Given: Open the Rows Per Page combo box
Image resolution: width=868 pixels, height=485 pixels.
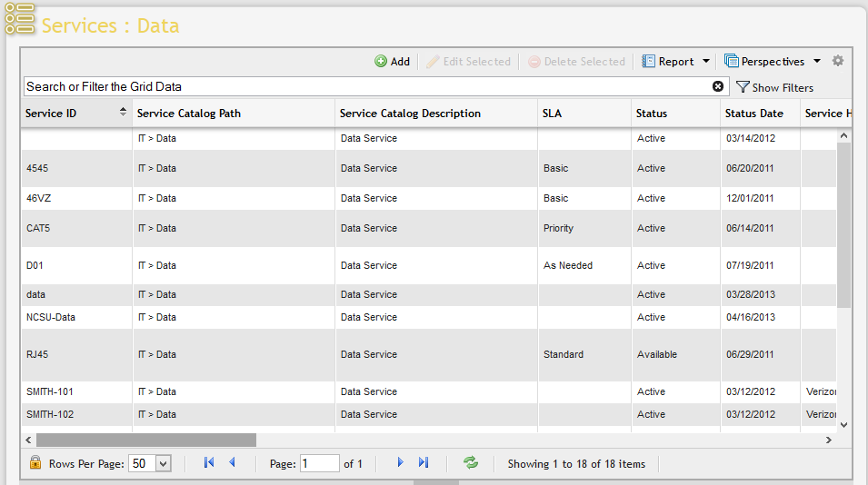Looking at the screenshot, I should pos(149,463).
